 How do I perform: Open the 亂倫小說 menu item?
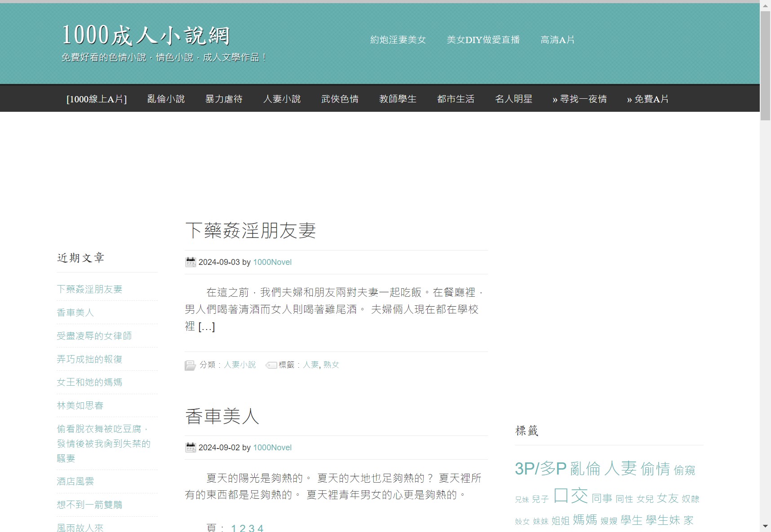(166, 99)
